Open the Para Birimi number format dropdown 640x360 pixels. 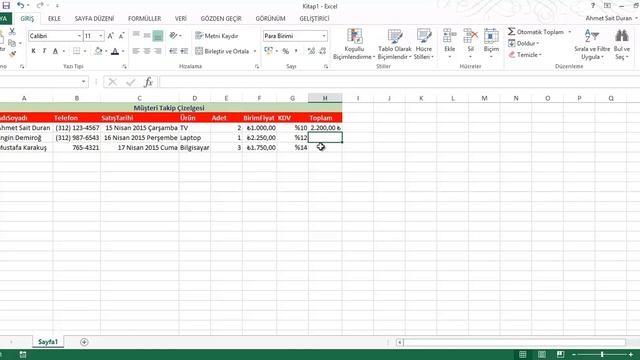pyautogui.click(x=324, y=36)
